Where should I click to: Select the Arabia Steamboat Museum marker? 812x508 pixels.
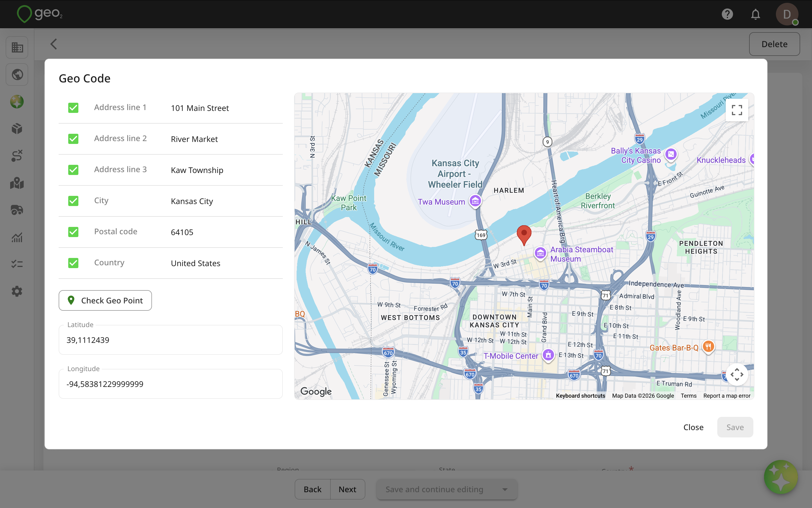[540, 254]
